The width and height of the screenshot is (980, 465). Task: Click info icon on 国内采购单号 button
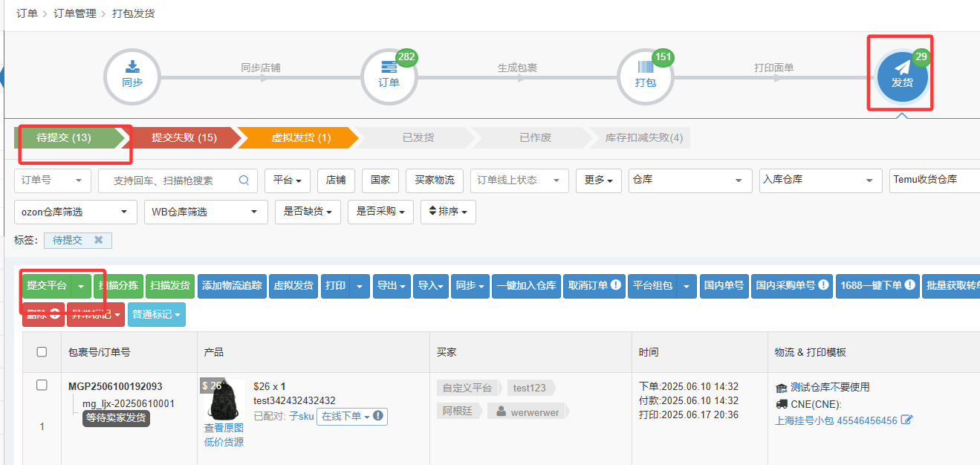point(822,285)
